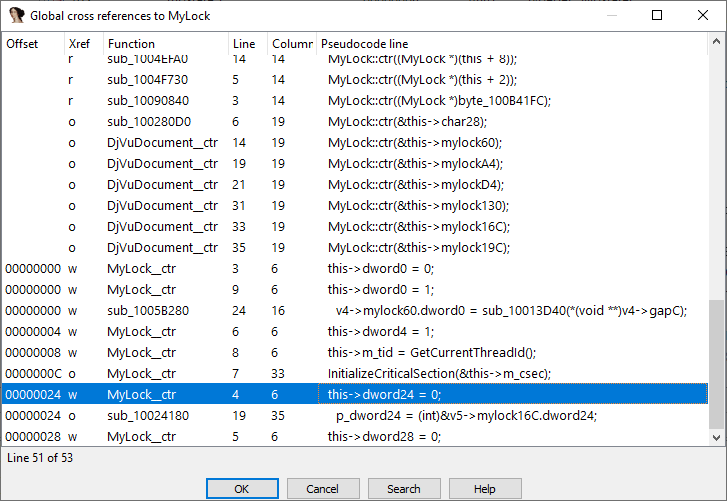
Task: Sort by the Function column header
Action: pyautogui.click(x=166, y=44)
